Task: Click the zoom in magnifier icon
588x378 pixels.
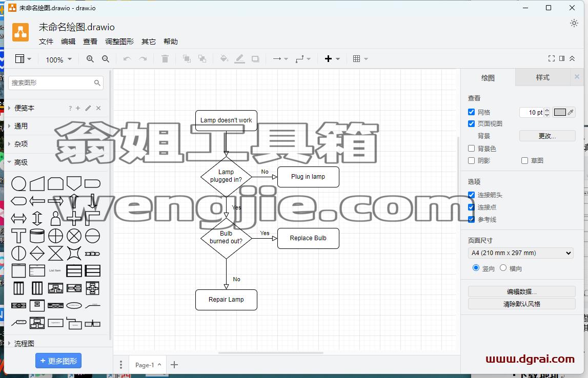Action: 90,59
